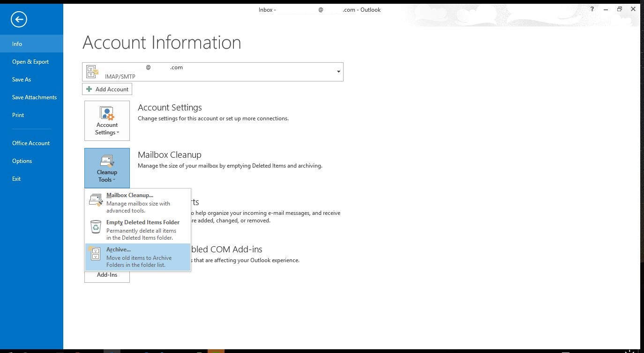Click the green plus Add Account icon
644x353 pixels.
(x=89, y=89)
